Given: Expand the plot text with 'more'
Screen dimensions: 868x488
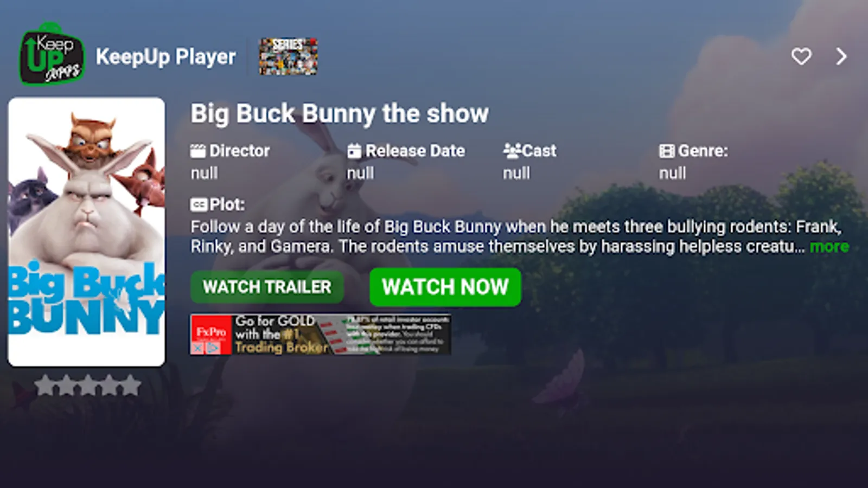Looking at the screenshot, I should [829, 247].
